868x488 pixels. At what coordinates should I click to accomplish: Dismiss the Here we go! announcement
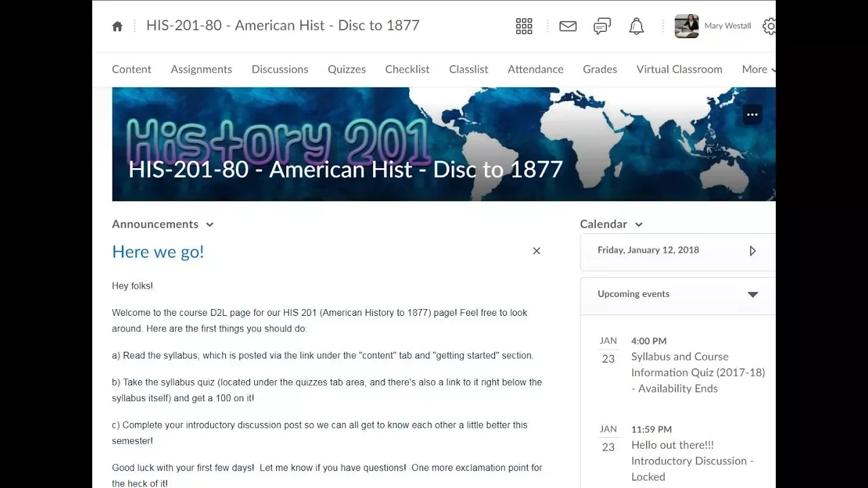[536, 251]
